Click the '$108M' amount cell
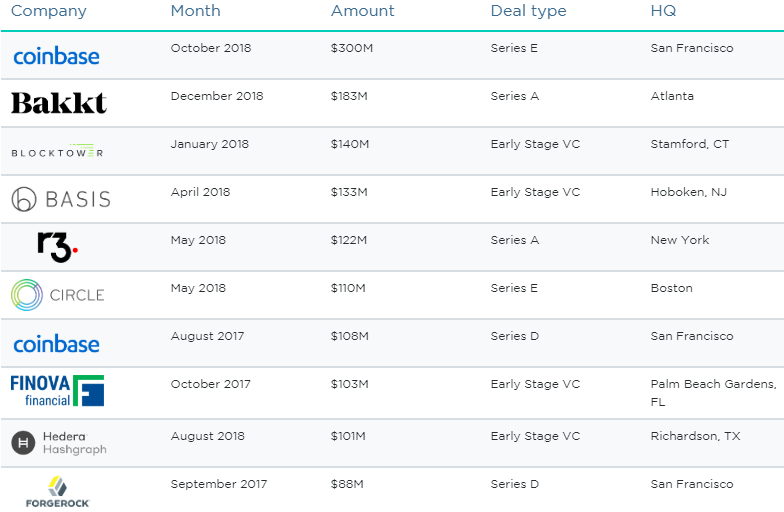This screenshot has width=784, height=512. tap(350, 336)
